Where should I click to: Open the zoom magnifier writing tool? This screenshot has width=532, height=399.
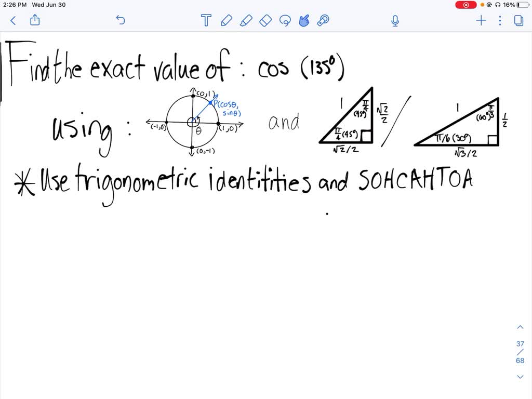pos(323,21)
